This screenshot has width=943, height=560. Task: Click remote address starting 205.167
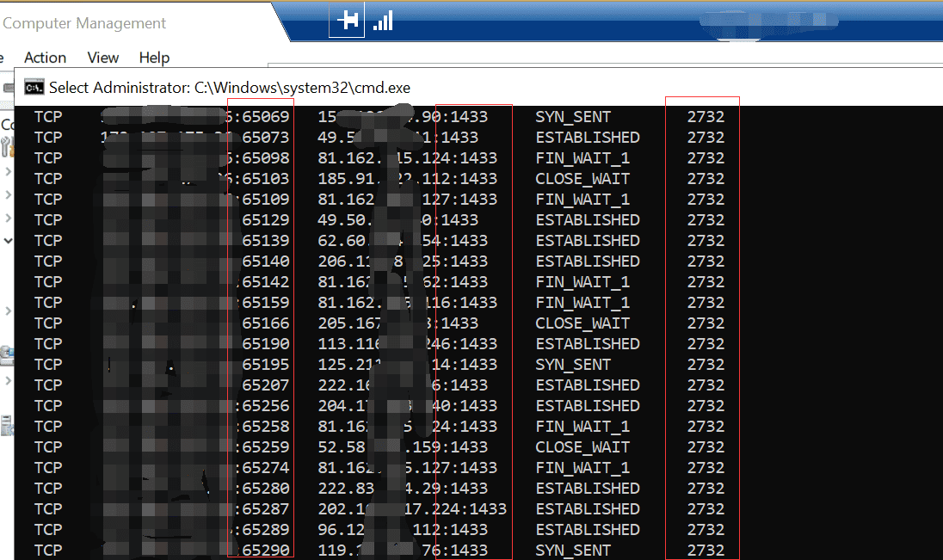pyautogui.click(x=398, y=323)
